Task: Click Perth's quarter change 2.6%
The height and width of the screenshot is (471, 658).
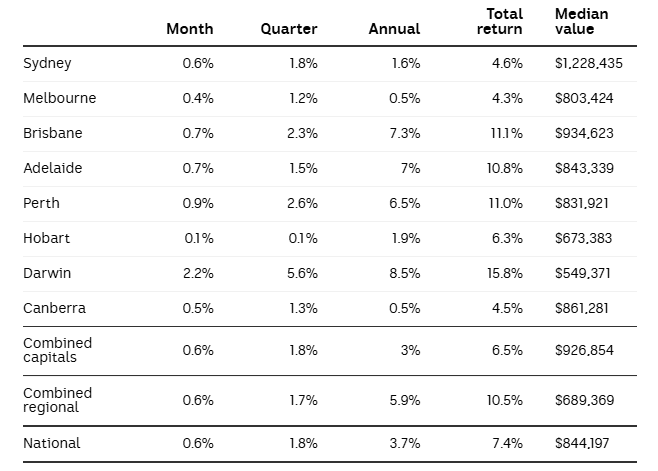Action: [301, 203]
